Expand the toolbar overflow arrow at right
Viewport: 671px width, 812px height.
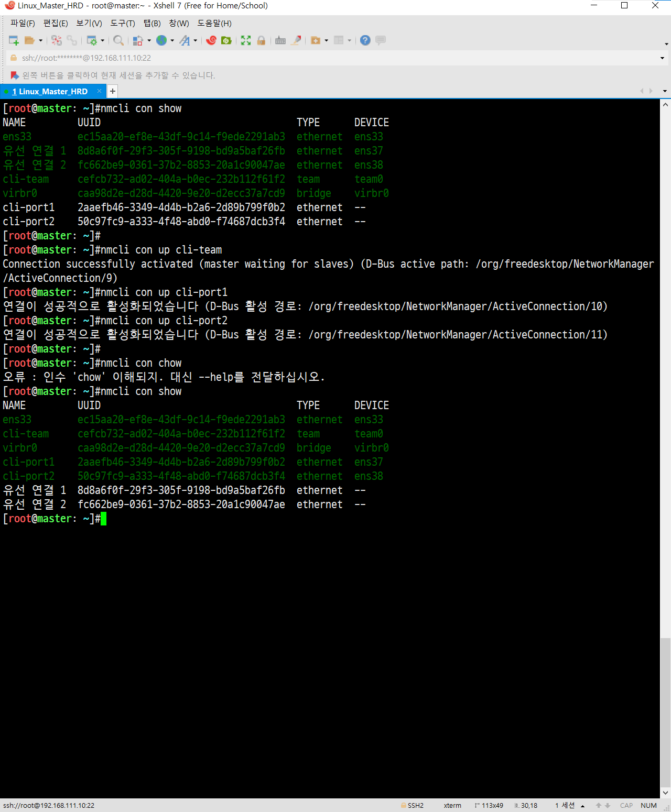[x=666, y=44]
